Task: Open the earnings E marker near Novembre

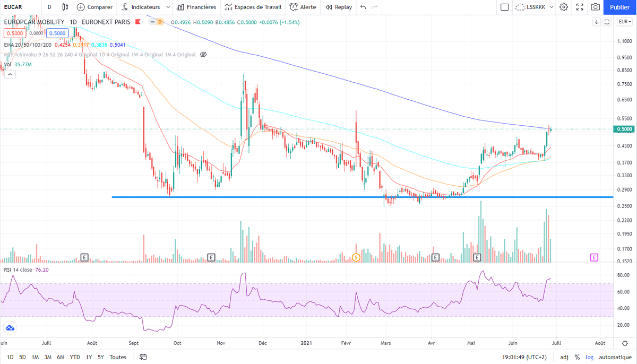Action: pyautogui.click(x=211, y=257)
